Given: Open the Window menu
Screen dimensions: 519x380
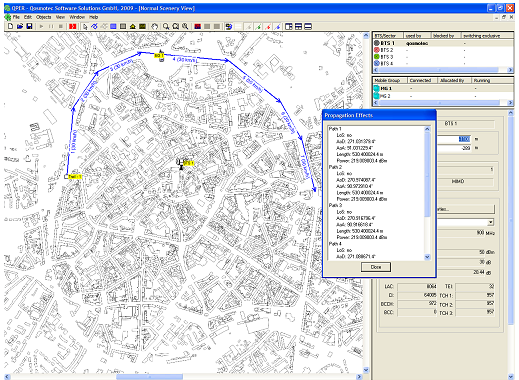Looking at the screenshot, I should pyautogui.click(x=77, y=17).
